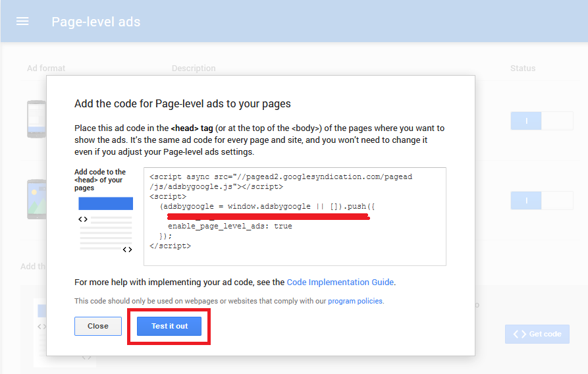The width and height of the screenshot is (588, 374).
Task: Click the Description column header
Action: [194, 68]
